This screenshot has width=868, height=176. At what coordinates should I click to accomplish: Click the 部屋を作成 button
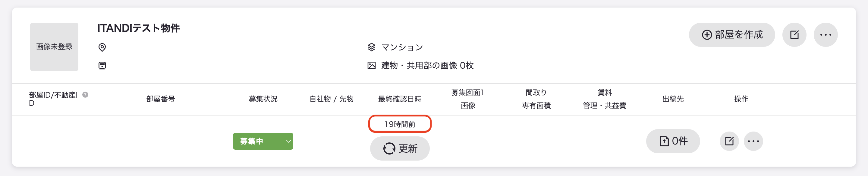click(731, 35)
